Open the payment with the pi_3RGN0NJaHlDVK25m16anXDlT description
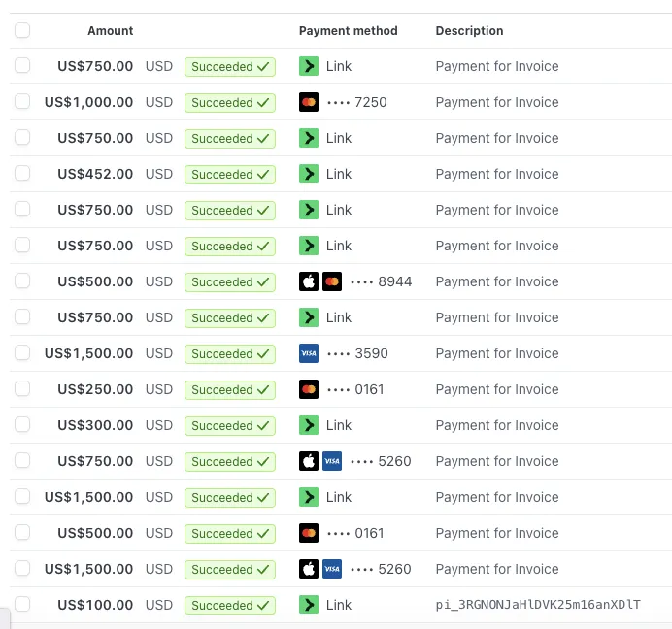Screen dimensions: 672x629 [538, 605]
